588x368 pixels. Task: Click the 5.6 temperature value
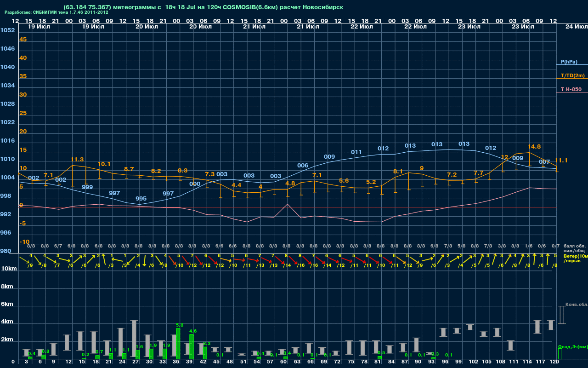(x=344, y=181)
